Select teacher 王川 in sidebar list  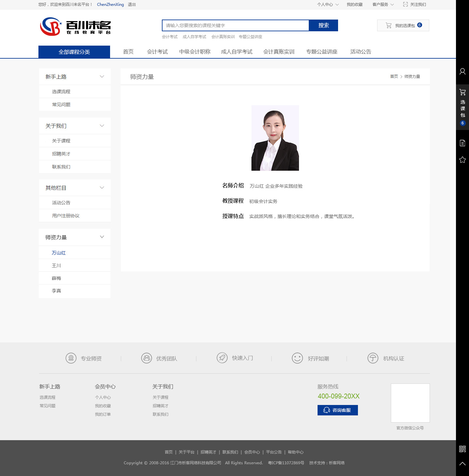pyautogui.click(x=56, y=266)
